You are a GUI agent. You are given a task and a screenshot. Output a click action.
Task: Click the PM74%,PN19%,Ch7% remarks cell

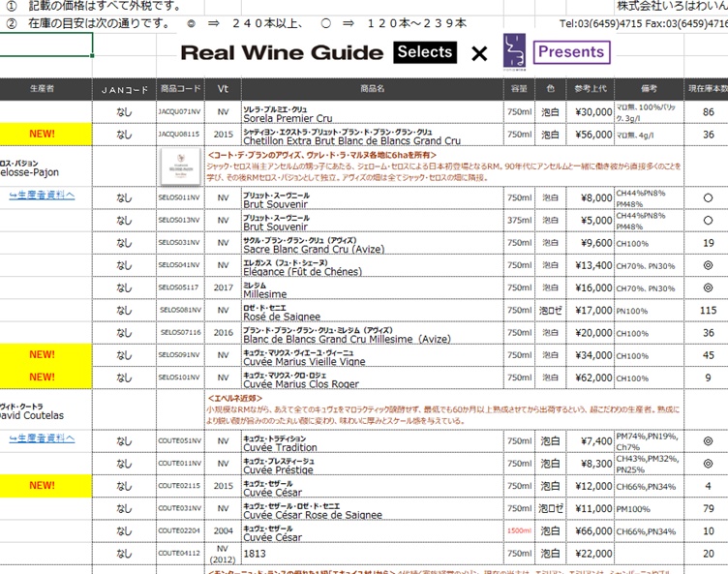coord(649,441)
